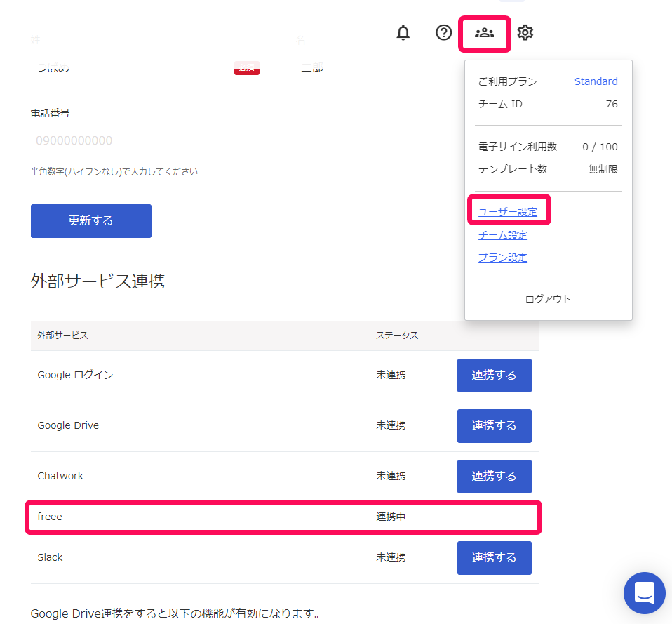Open the chat support bubble
This screenshot has width=672, height=624.
644,592
